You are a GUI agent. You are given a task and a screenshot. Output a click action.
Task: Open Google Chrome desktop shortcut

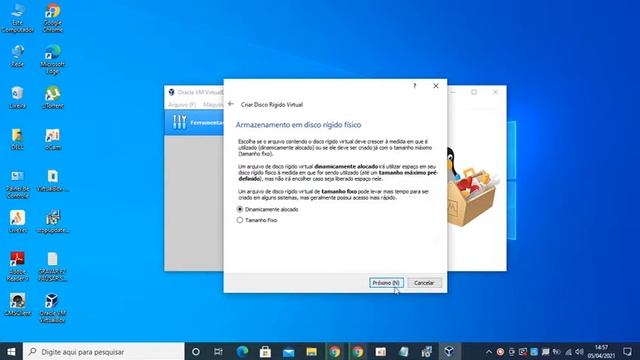coord(53,18)
